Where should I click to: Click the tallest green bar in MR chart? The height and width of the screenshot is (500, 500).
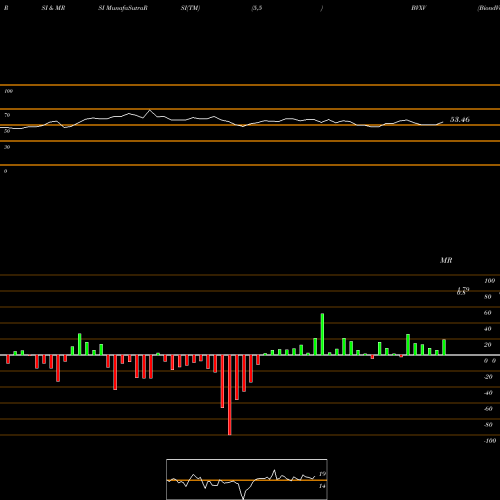coord(322,334)
